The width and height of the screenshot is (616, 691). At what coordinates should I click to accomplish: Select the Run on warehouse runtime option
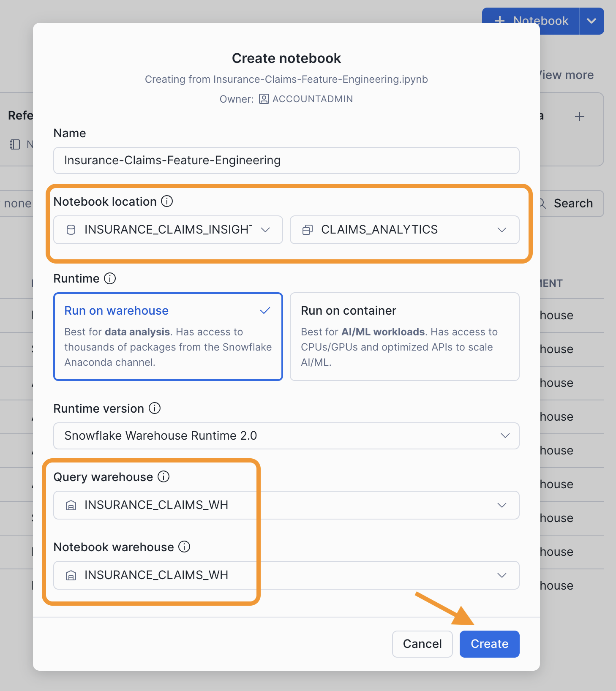[x=168, y=337]
